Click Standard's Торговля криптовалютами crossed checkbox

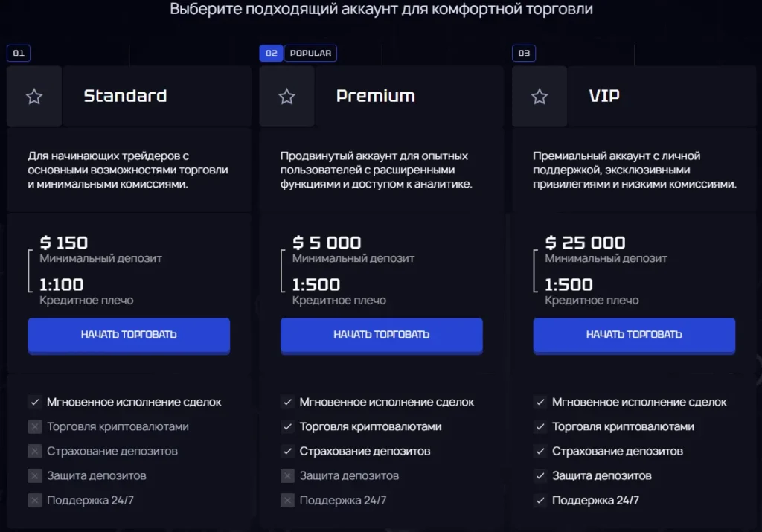(x=35, y=426)
